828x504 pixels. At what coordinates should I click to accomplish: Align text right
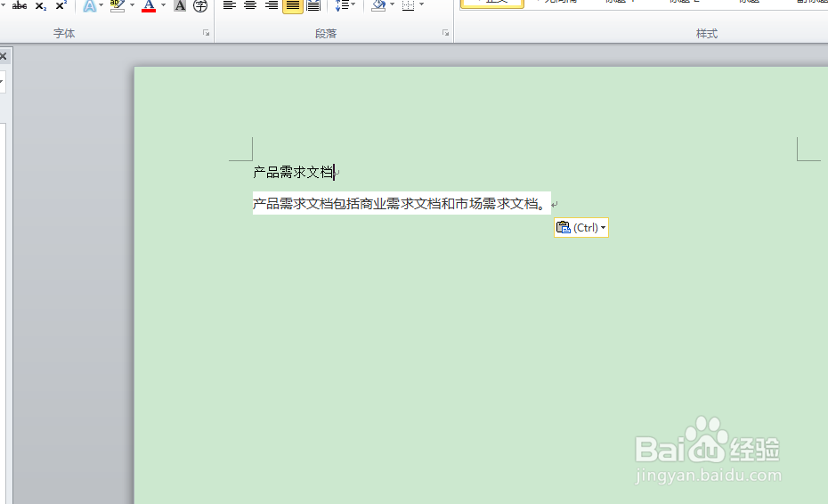272,5
